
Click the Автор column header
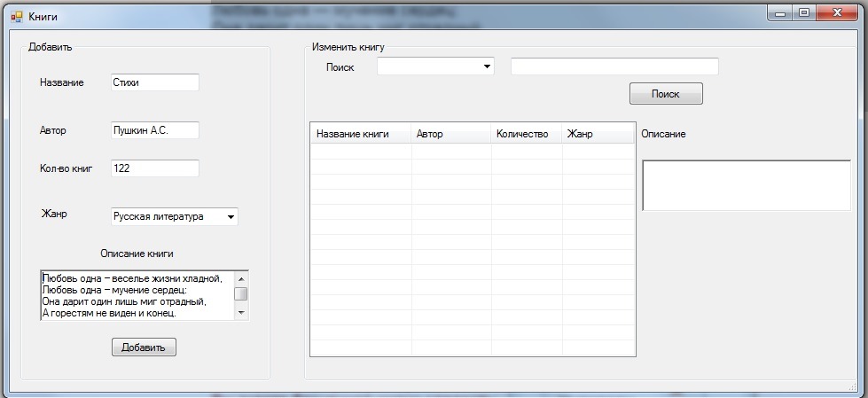[450, 134]
